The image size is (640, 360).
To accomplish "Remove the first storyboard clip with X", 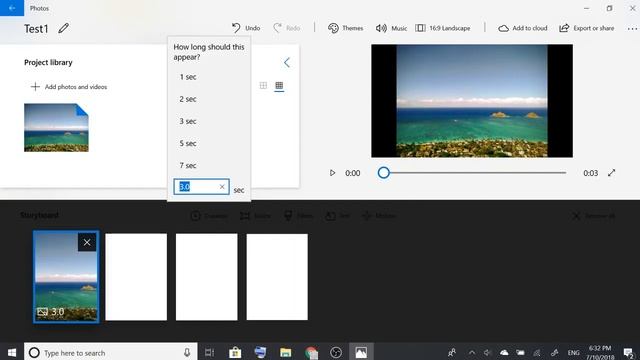I will click(x=87, y=242).
